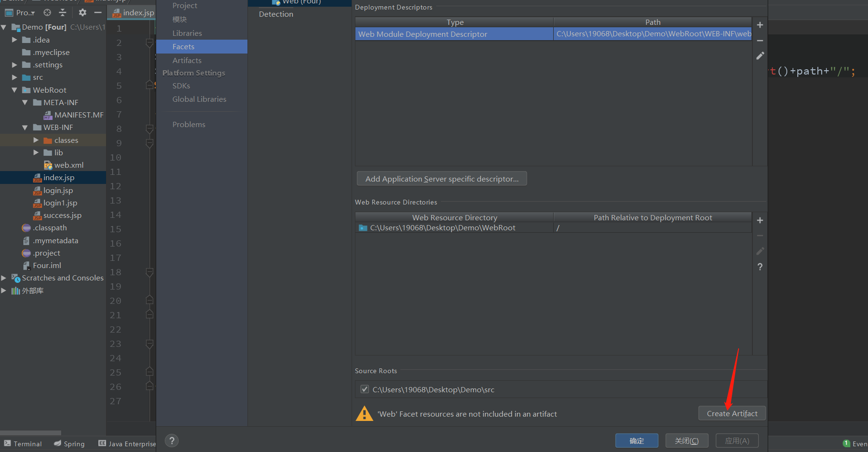This screenshot has width=868, height=452.
Task: Open the Spring tool window
Action: (x=69, y=444)
